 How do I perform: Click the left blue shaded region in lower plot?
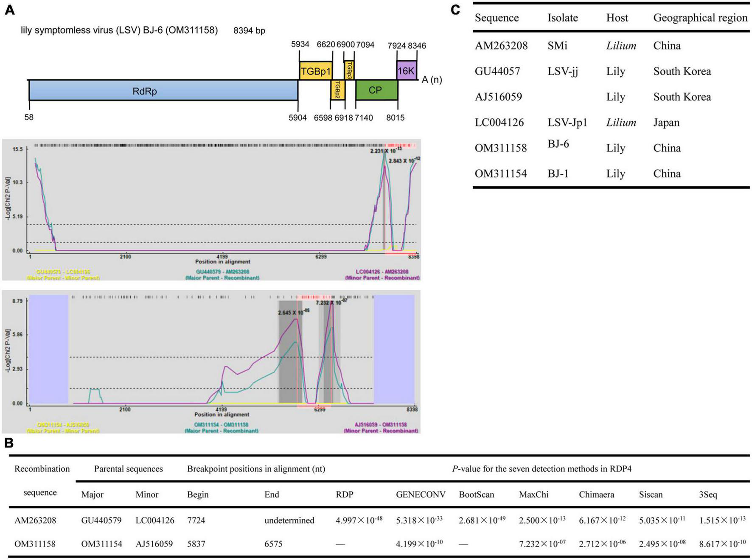[x=48, y=349]
